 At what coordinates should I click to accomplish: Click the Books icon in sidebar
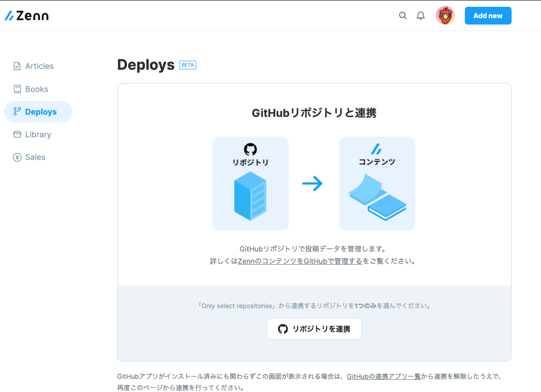point(17,89)
